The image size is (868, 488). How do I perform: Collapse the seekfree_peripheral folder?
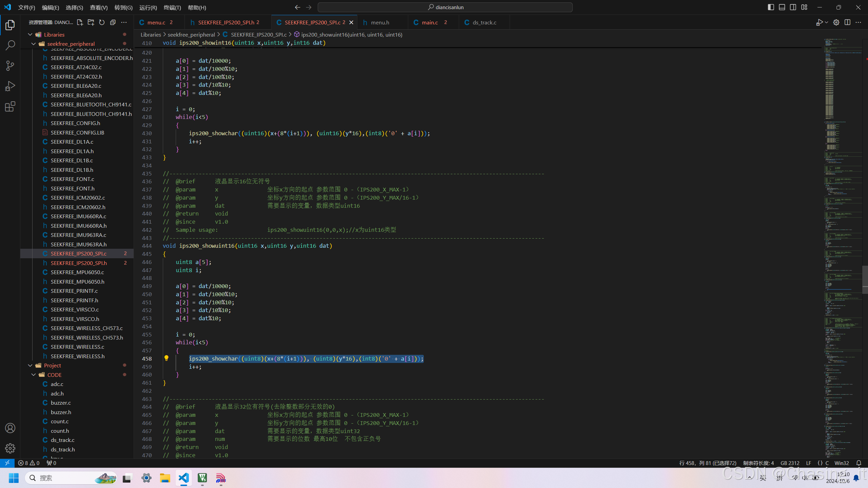click(x=34, y=44)
